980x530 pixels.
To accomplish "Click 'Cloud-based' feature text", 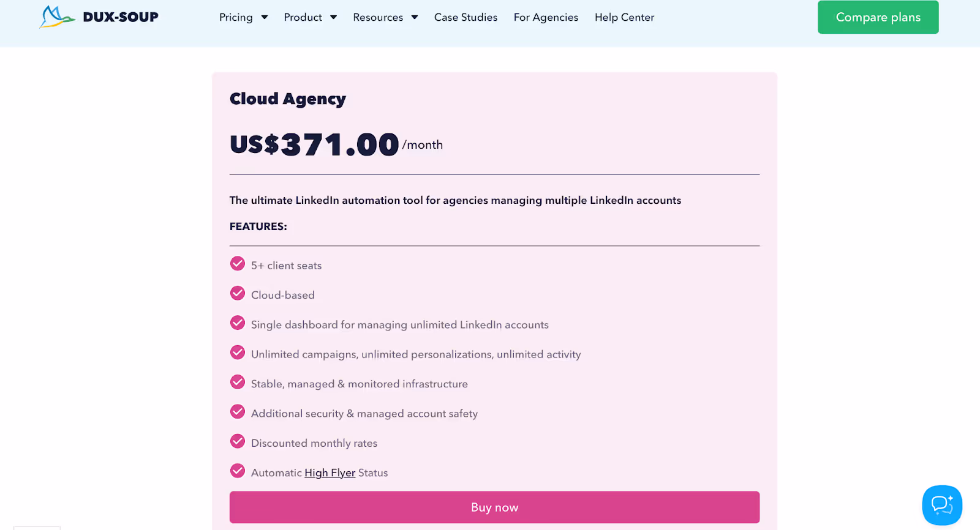I will (282, 295).
